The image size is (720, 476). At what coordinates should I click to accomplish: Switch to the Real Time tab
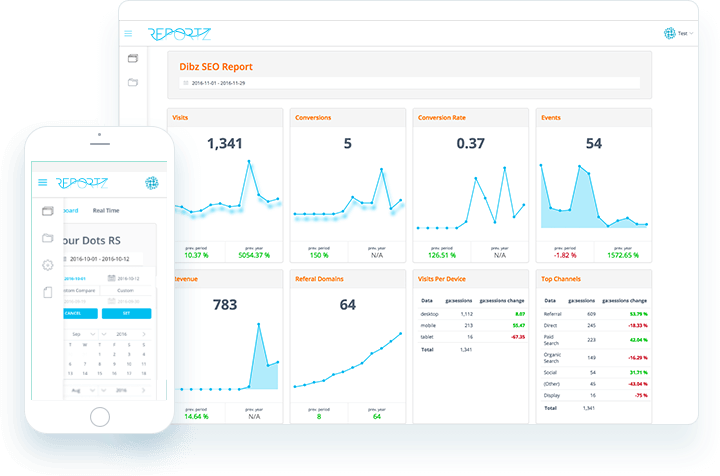(106, 211)
